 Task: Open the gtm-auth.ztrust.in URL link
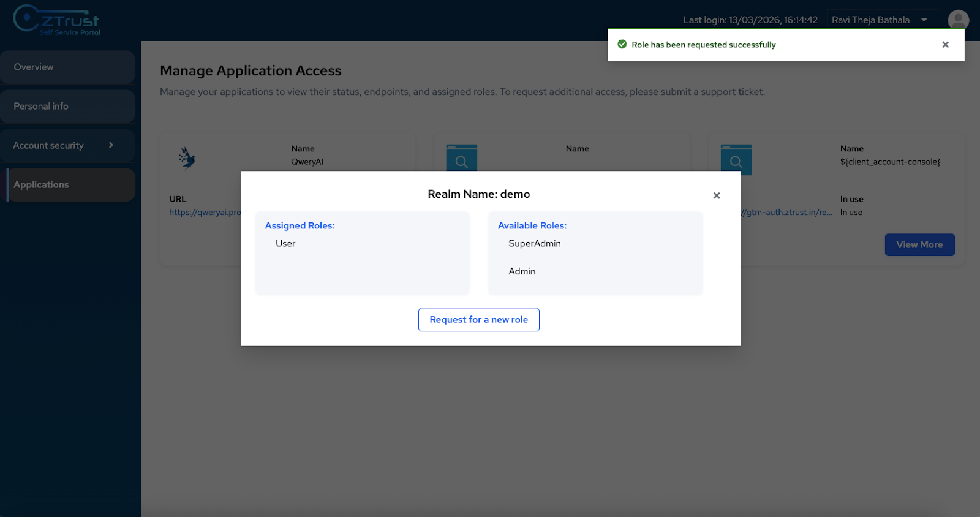click(x=787, y=213)
